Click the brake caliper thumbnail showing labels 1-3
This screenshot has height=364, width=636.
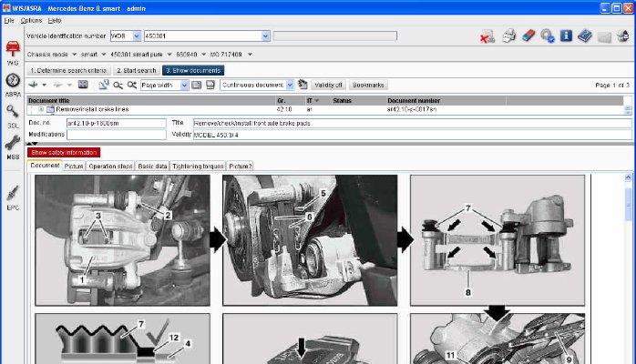tap(122, 240)
